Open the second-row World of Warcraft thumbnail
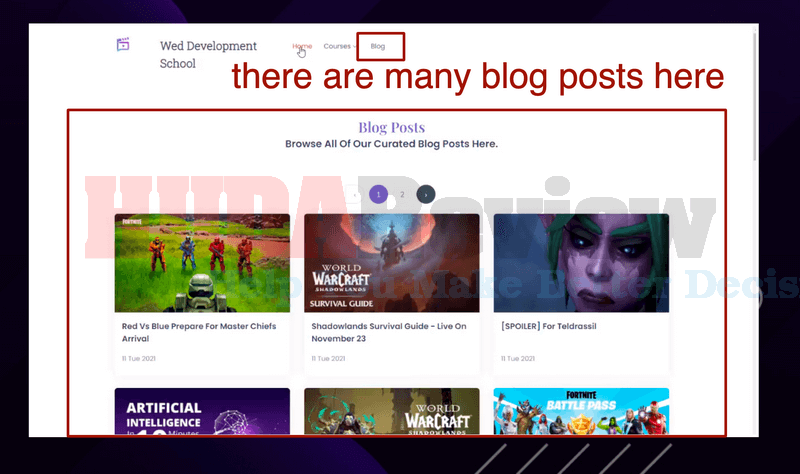800x474 pixels. (392, 411)
